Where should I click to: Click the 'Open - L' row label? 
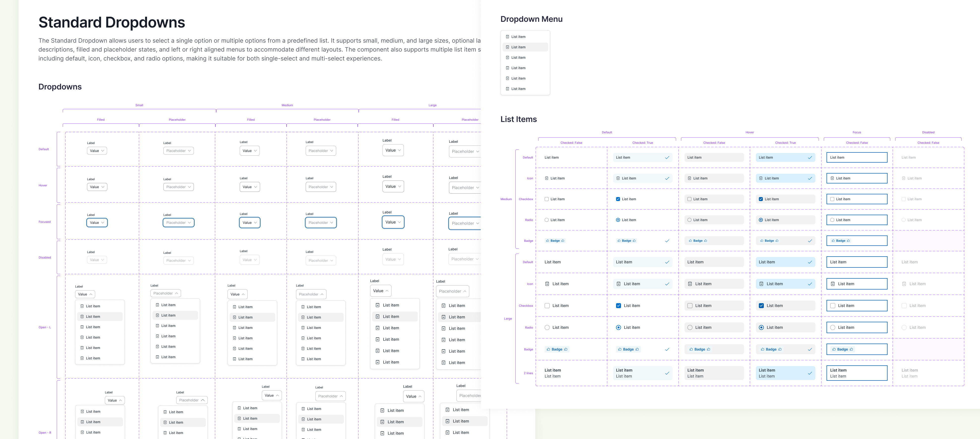click(x=45, y=327)
